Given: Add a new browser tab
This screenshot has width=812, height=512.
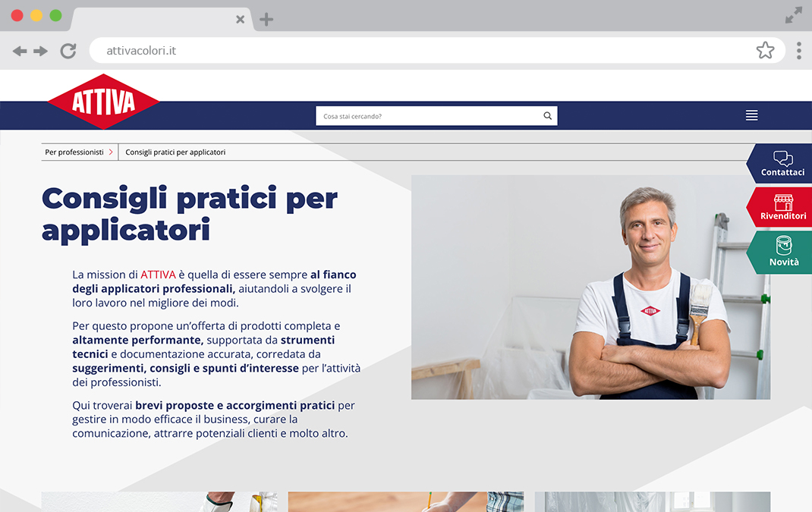Looking at the screenshot, I should tap(266, 20).
